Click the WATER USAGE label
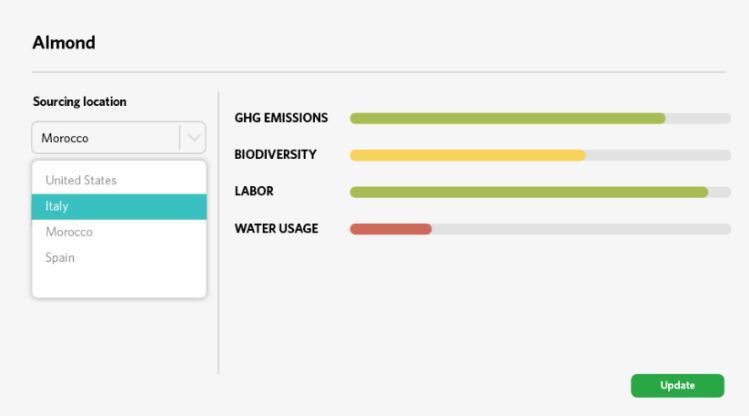This screenshot has height=416, width=749. tap(276, 228)
